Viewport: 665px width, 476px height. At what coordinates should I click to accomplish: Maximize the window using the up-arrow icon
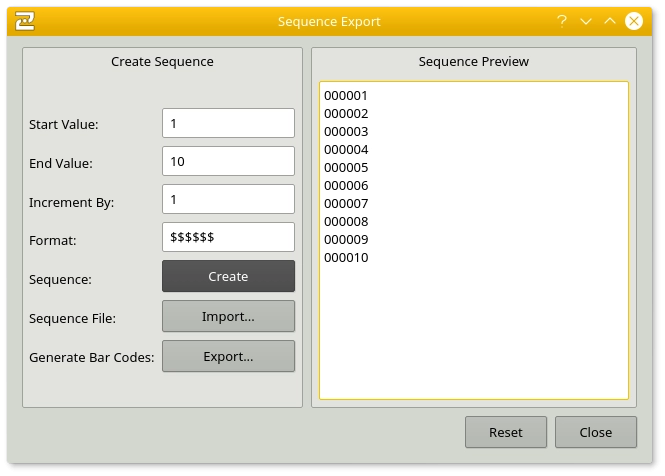coord(610,21)
